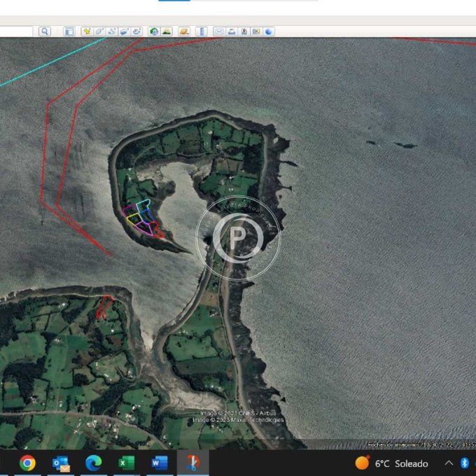Open Google Chrome from the taskbar
The height and width of the screenshot is (476, 476).
click(x=27, y=463)
